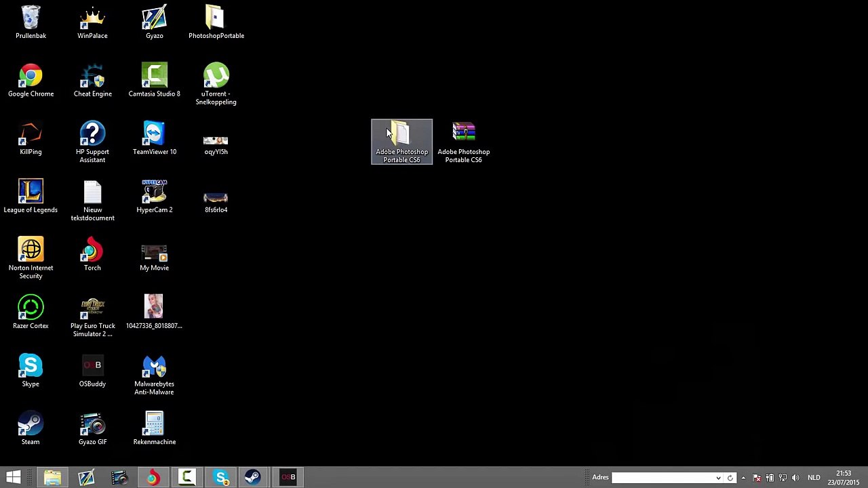Open the network tray icon

pos(783,478)
